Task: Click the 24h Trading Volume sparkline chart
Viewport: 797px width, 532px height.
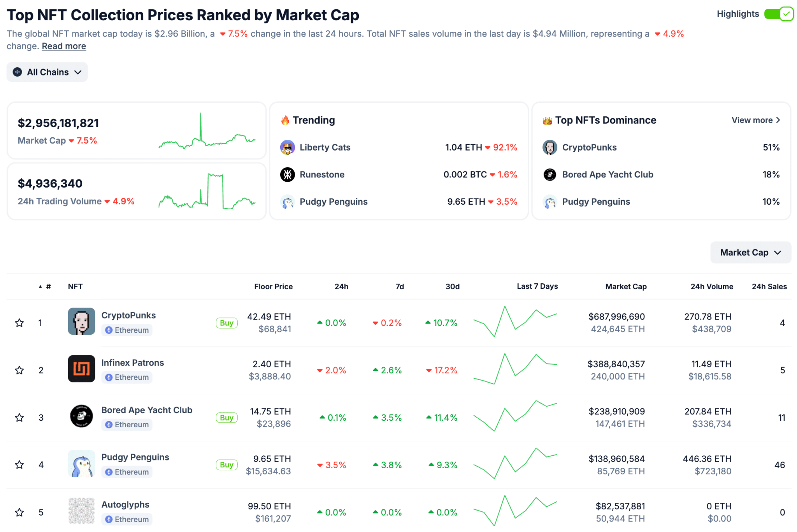Action: tap(207, 191)
